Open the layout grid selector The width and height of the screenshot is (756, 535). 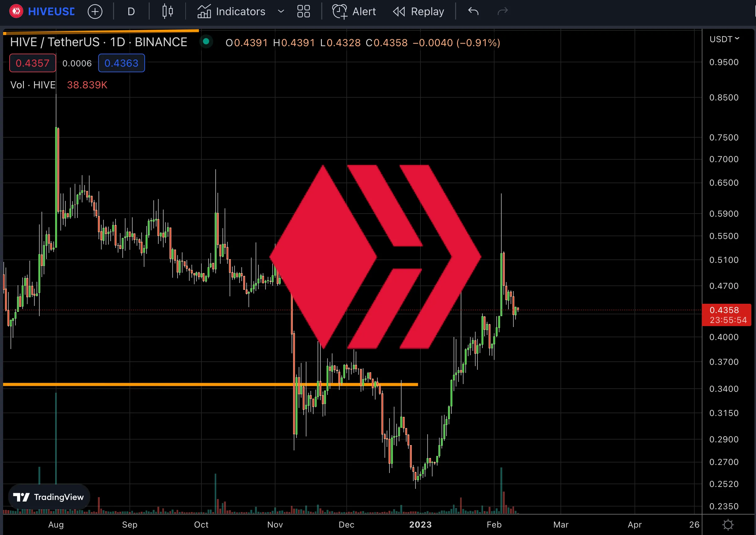(303, 11)
